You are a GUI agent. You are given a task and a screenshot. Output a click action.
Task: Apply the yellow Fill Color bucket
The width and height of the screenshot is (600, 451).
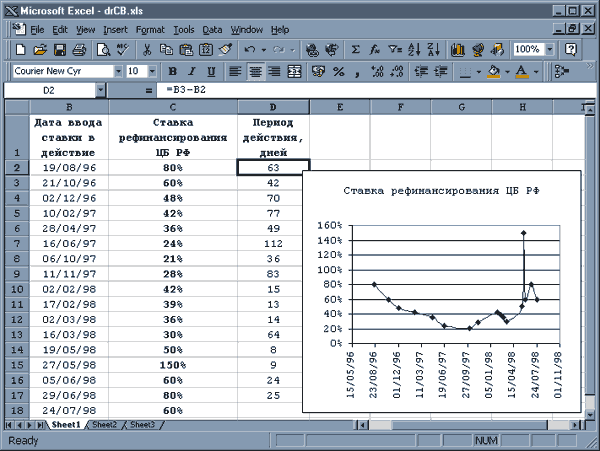pos(494,72)
